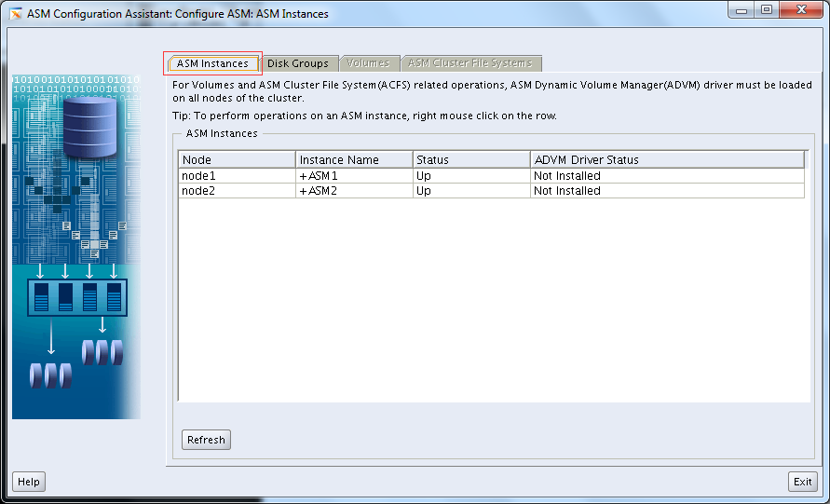This screenshot has width=830, height=504.
Task: Click the Status column header
Action: pos(471,160)
